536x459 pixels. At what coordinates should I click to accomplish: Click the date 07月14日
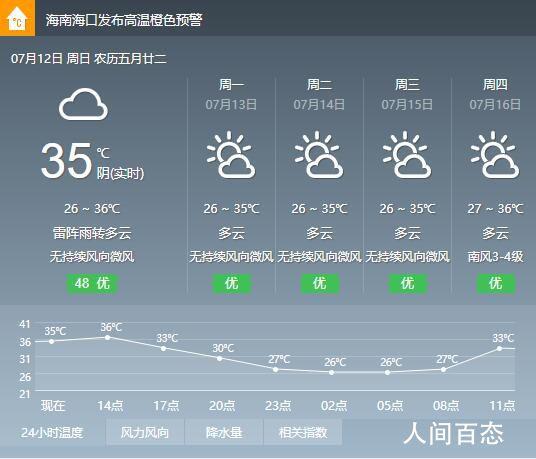click(319, 105)
